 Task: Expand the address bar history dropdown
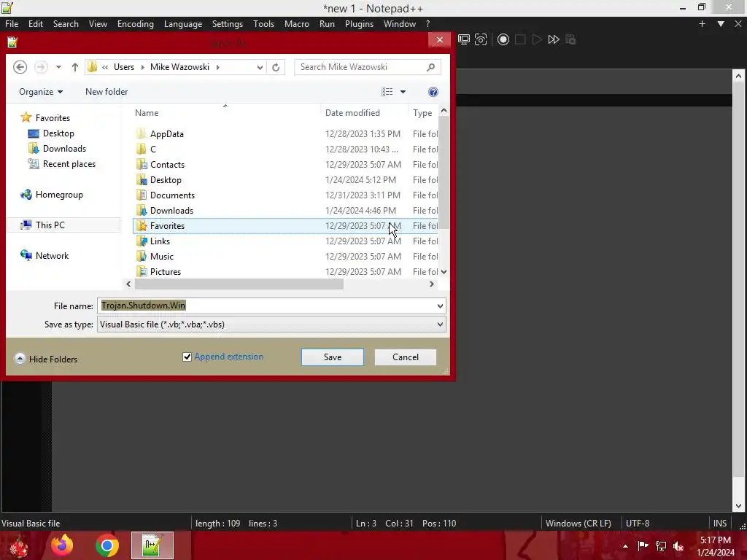point(260,67)
